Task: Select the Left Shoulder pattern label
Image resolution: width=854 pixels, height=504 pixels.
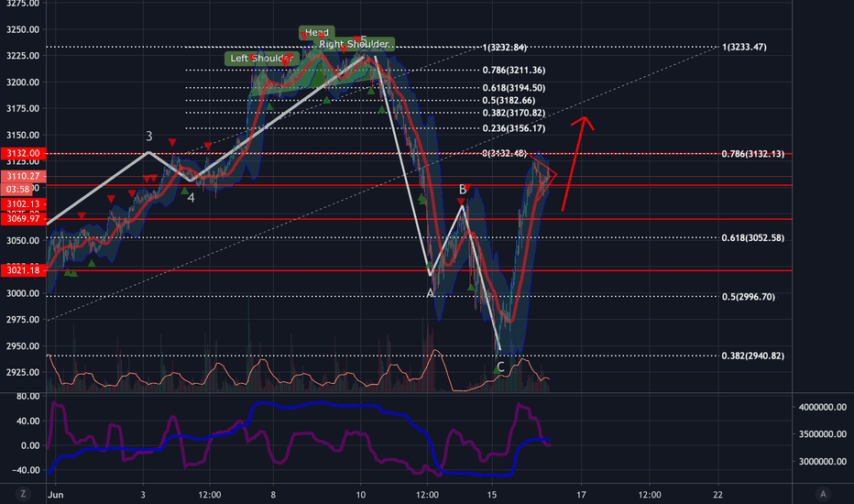Action: pyautogui.click(x=261, y=59)
